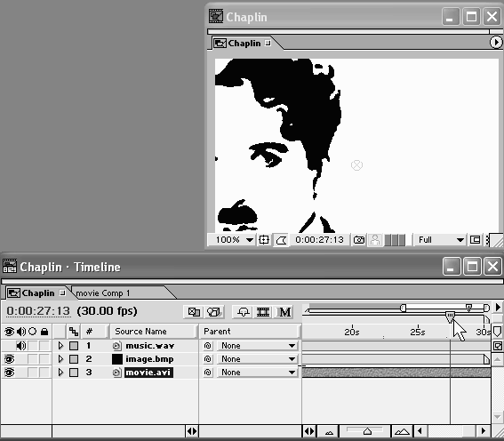Zoom out timeline with small mountains icon
The image size is (504, 441).
(x=329, y=432)
